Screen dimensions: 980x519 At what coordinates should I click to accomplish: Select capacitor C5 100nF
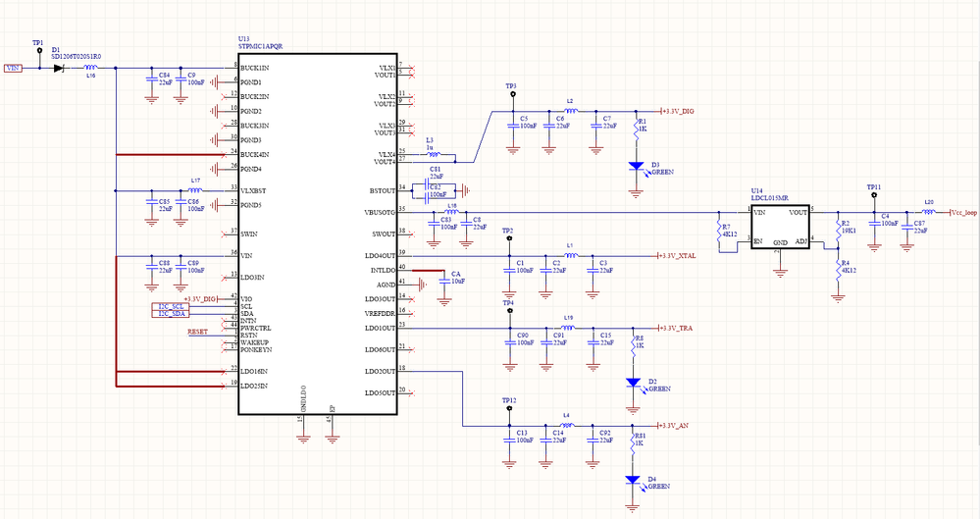point(512,124)
